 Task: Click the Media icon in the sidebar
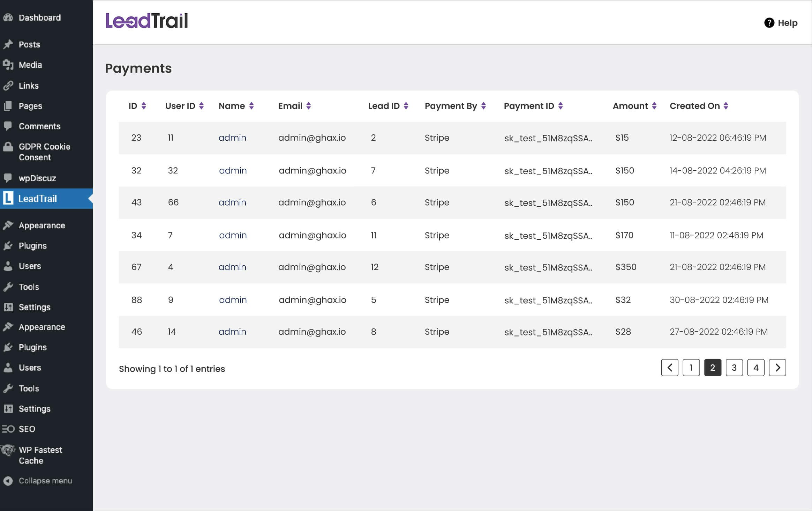[x=8, y=65]
